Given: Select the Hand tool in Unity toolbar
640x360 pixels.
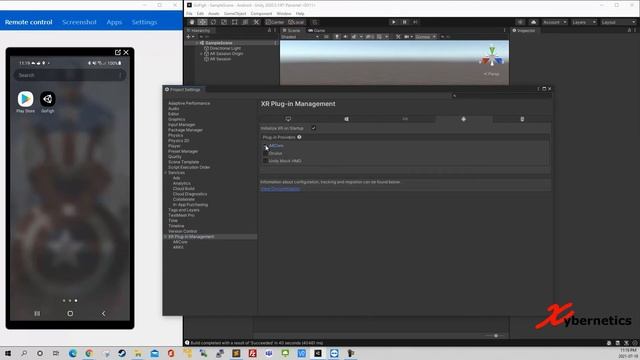Looking at the screenshot, I should click(191, 22).
